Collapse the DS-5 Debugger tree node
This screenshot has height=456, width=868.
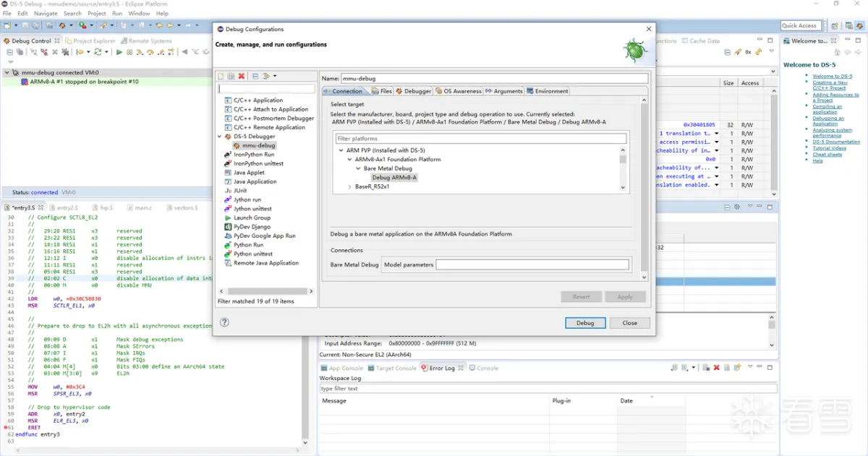pos(220,136)
